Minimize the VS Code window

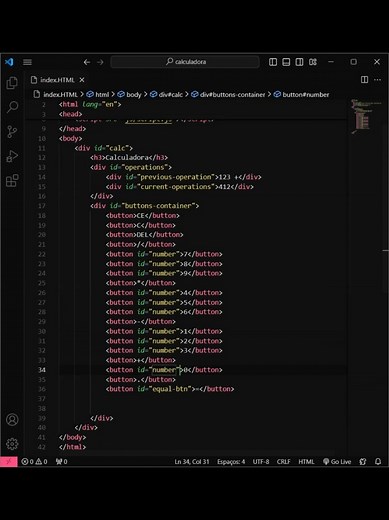tap(331, 62)
